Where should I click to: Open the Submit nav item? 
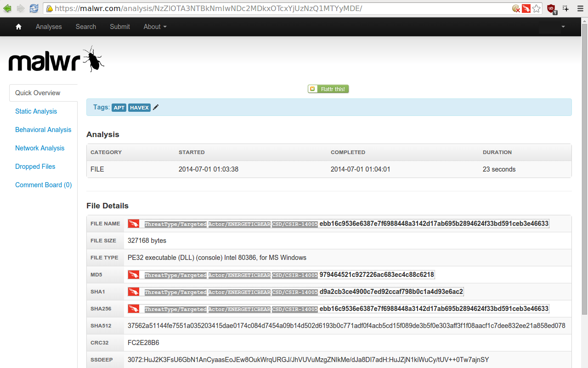pos(120,27)
